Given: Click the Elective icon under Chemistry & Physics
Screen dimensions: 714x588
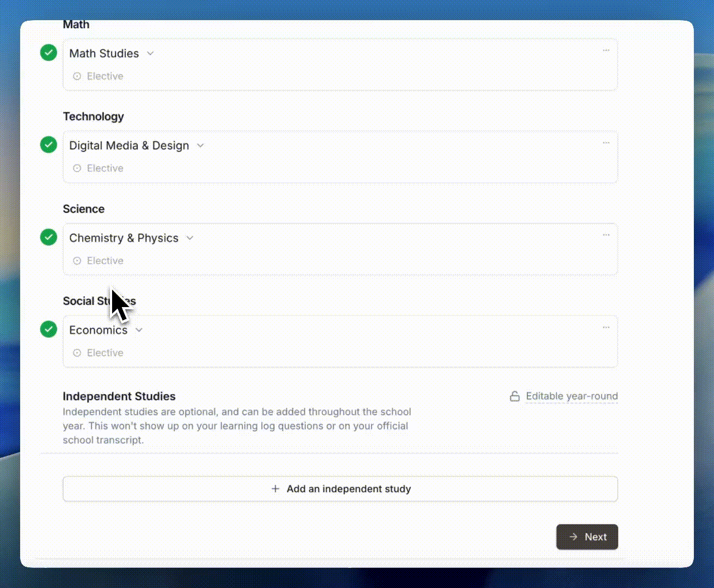Looking at the screenshot, I should pos(77,261).
